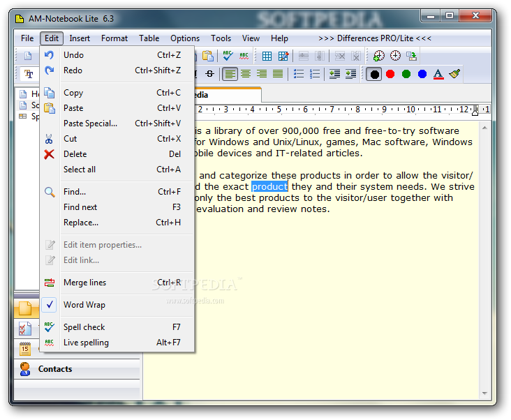Open the Contacts section

coord(77,369)
